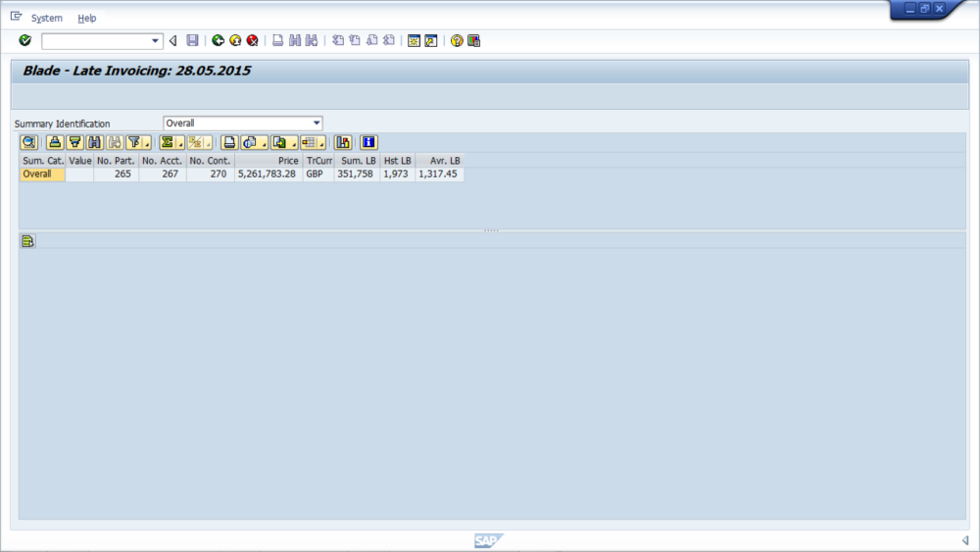The image size is (980, 552).
Task: Click the ALV toolbar Print icon
Action: [229, 142]
